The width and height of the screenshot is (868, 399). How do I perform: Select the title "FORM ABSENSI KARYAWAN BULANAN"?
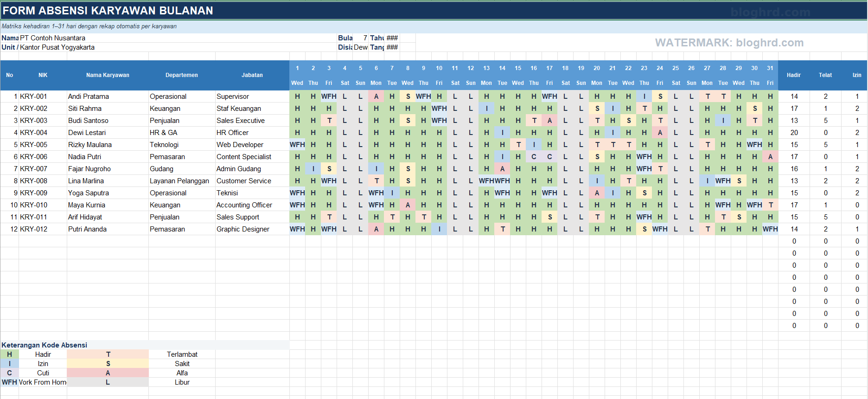(x=108, y=10)
